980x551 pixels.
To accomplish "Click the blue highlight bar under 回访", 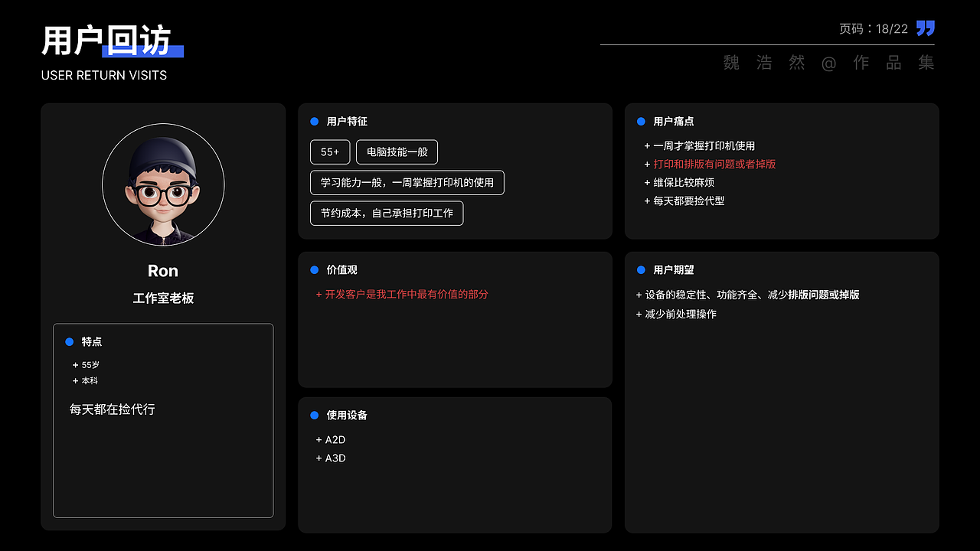I will [x=142, y=52].
